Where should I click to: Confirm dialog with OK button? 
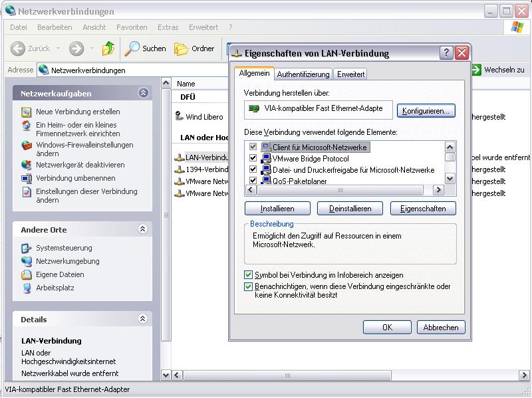pos(387,328)
